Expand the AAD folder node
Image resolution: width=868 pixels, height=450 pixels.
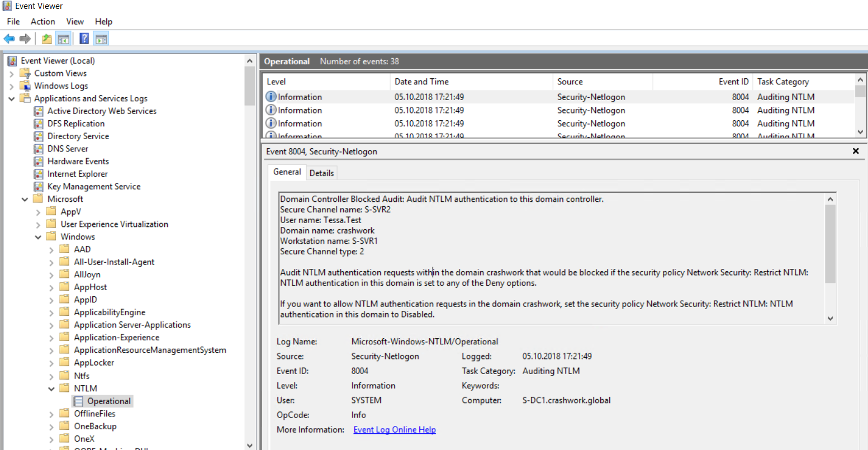[x=52, y=250]
